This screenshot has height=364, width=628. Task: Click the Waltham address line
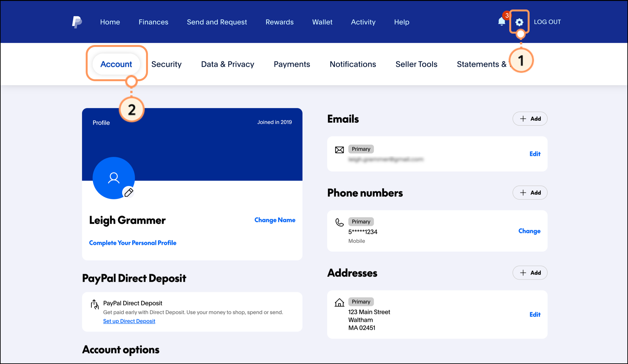tap(361, 320)
